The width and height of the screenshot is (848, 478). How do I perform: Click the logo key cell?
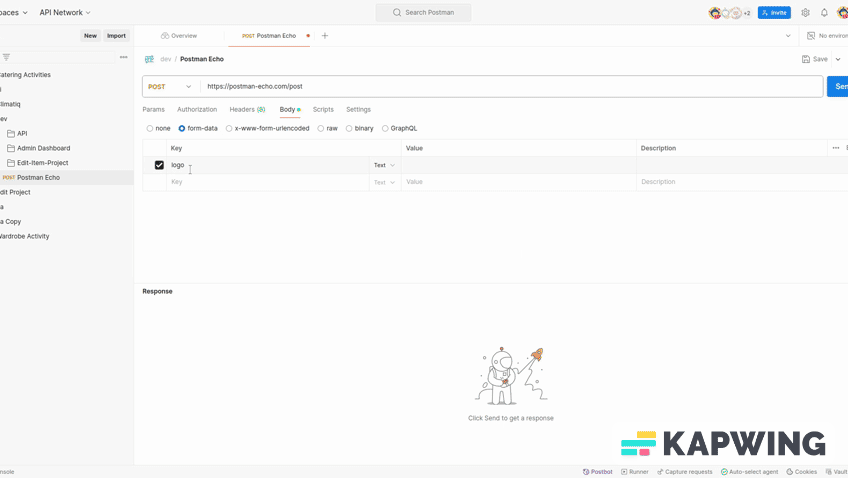tap(268, 165)
